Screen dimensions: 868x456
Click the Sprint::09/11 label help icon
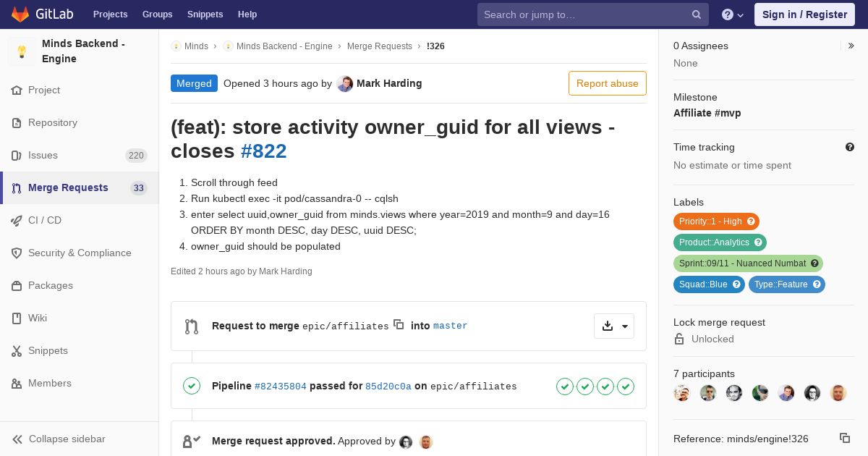coord(814,263)
